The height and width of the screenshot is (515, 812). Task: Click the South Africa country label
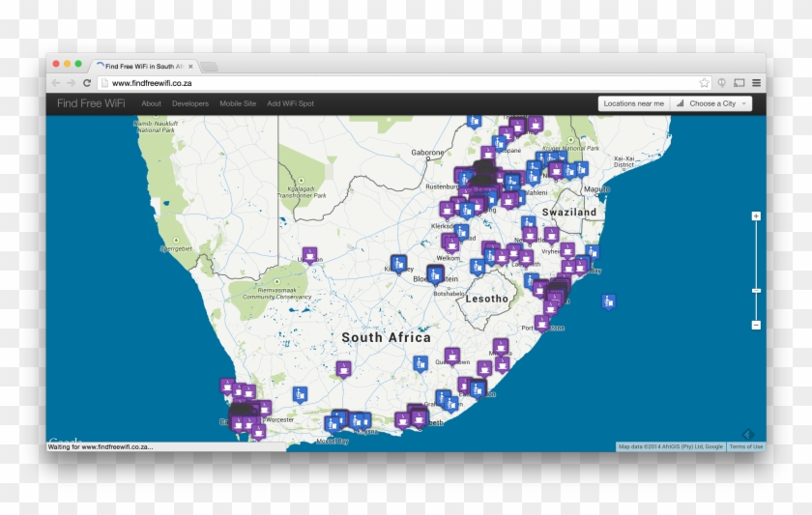(x=387, y=337)
